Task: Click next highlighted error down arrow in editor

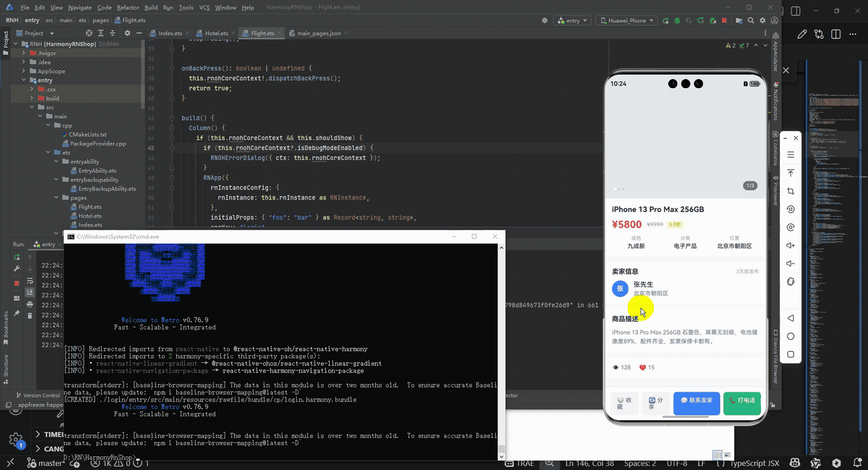Action: (766, 46)
